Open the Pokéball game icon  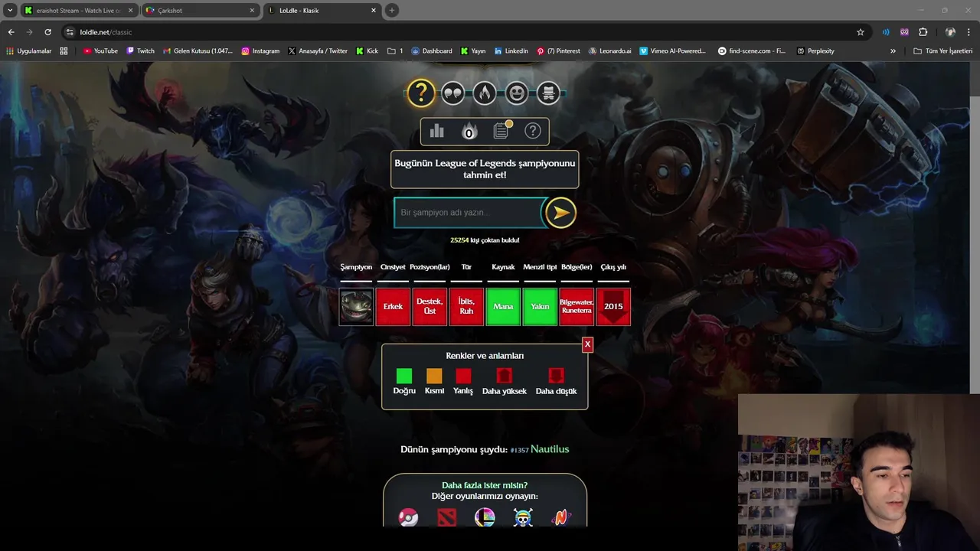tap(409, 518)
